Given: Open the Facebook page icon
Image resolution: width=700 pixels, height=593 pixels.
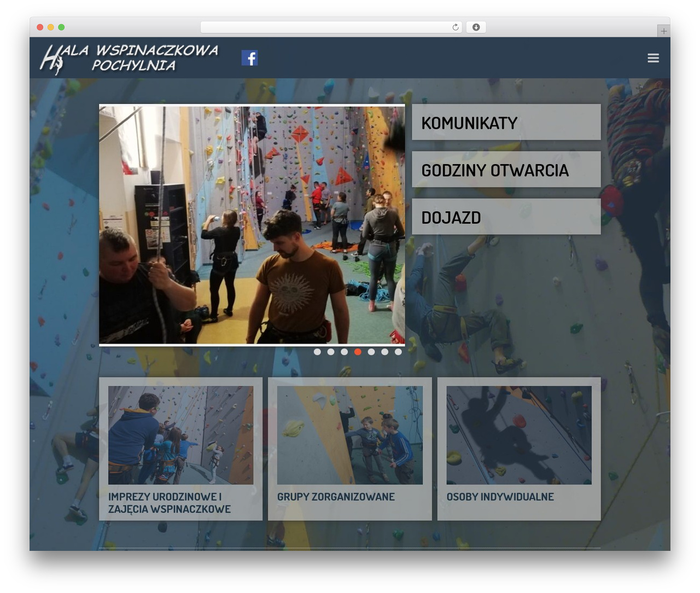Looking at the screenshot, I should (249, 58).
